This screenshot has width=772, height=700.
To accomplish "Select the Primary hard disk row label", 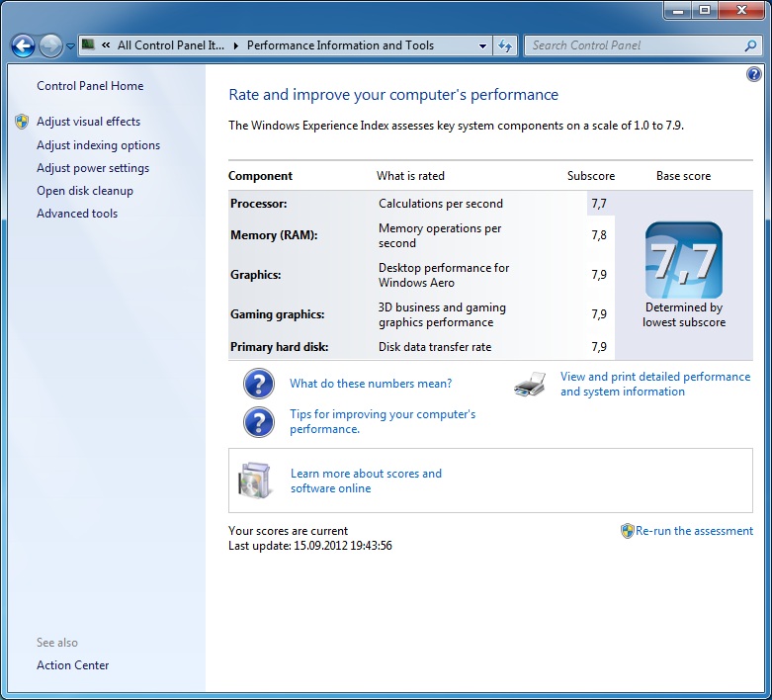I will [x=279, y=347].
